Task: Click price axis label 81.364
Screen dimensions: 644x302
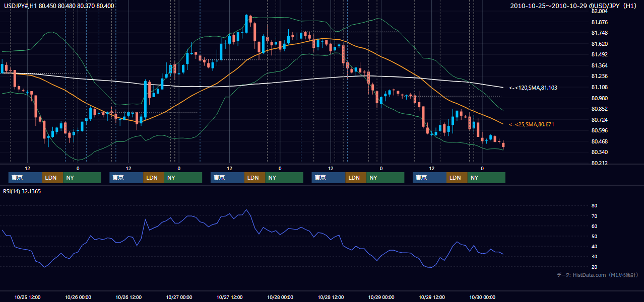Action: tap(599, 65)
